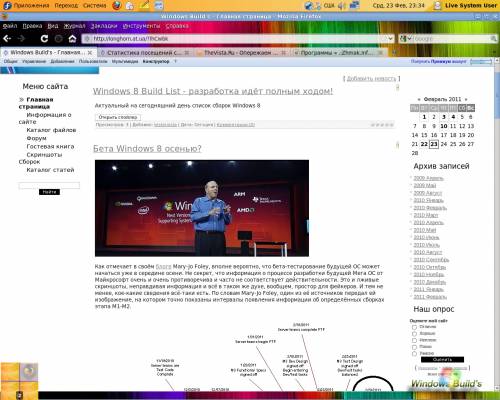Click the search magnifier in search box

(x=493, y=39)
